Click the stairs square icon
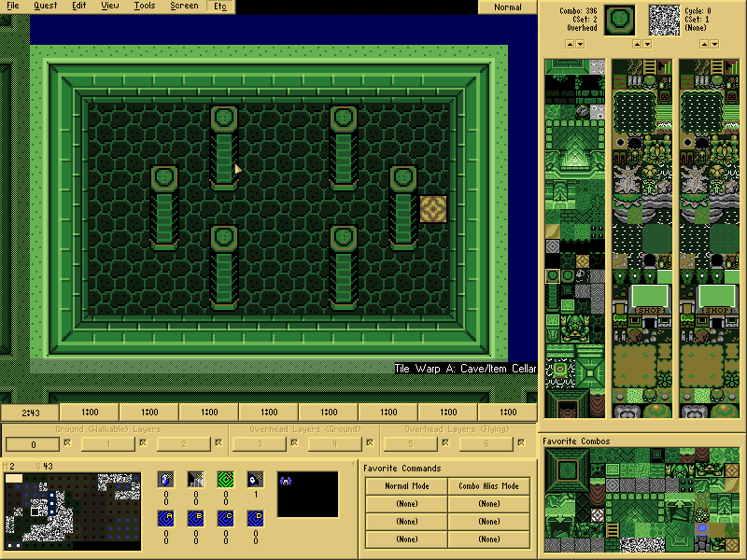Screen dimensions: 747x560 click(x=196, y=480)
